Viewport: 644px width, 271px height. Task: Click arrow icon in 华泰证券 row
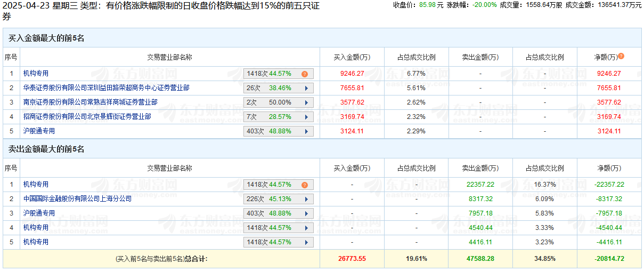306,88
